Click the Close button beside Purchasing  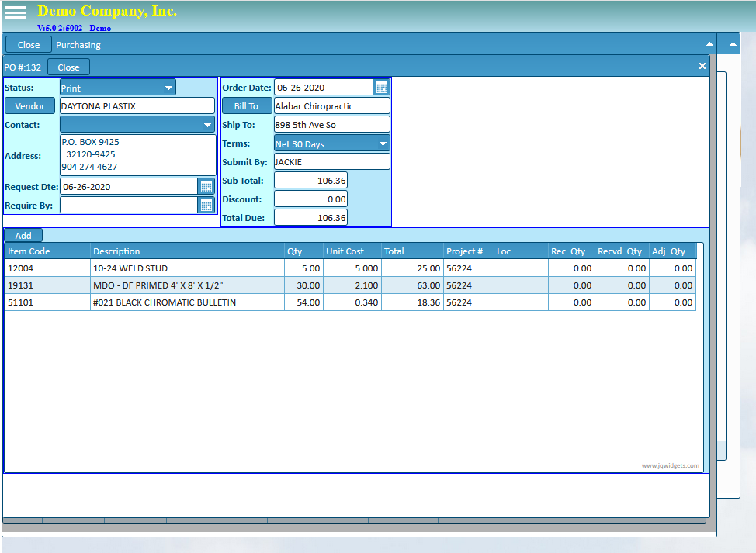[29, 45]
